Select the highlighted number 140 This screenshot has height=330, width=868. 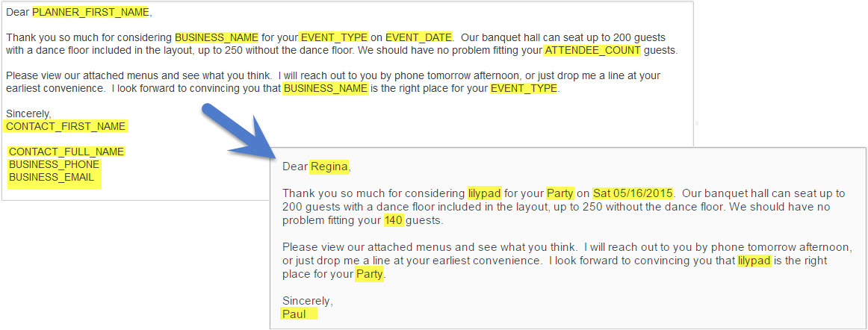tap(394, 220)
